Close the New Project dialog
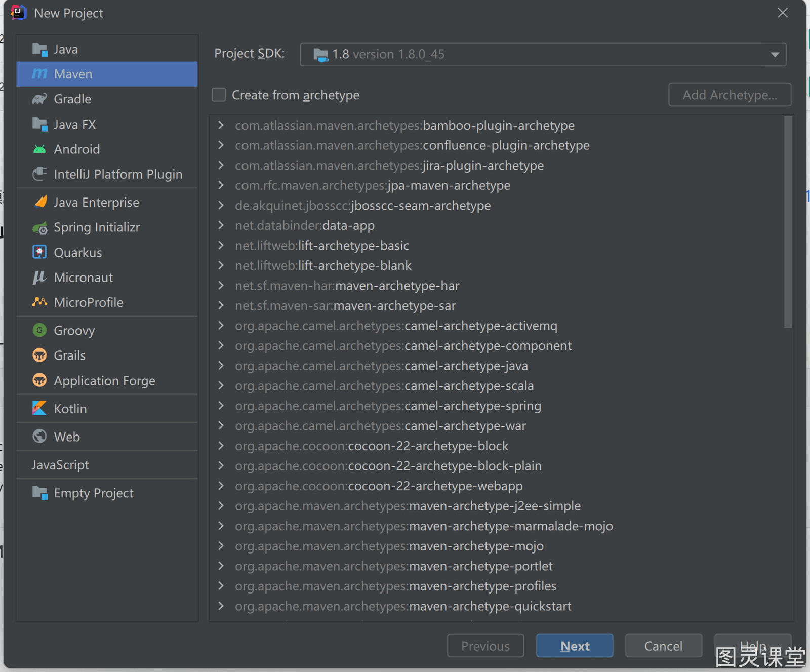Image resolution: width=810 pixels, height=672 pixels. tap(783, 13)
